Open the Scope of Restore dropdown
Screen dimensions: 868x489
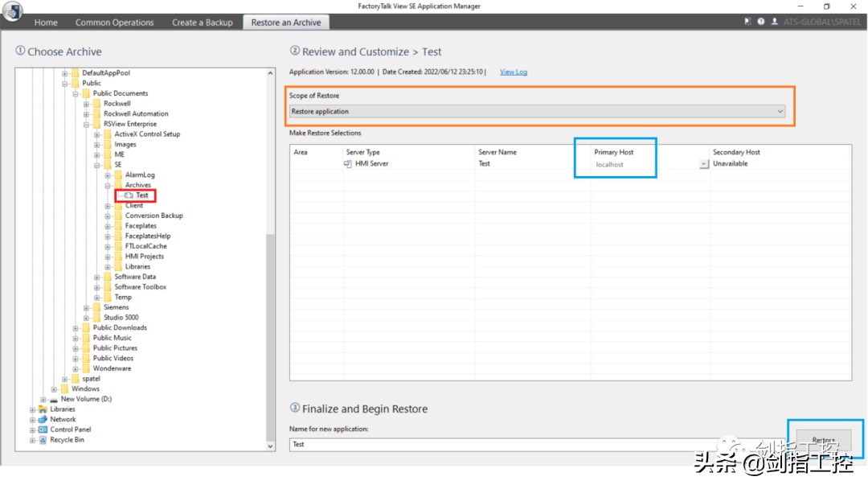(x=780, y=112)
